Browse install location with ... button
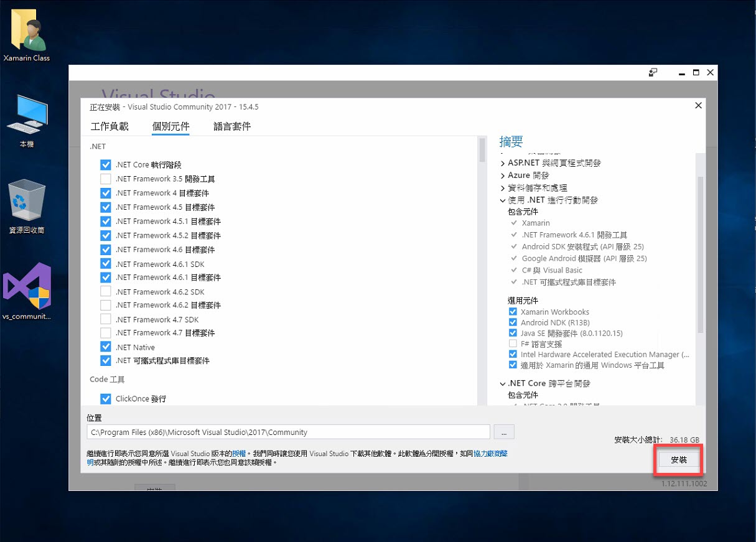Viewport: 756px width, 542px height. tap(504, 432)
